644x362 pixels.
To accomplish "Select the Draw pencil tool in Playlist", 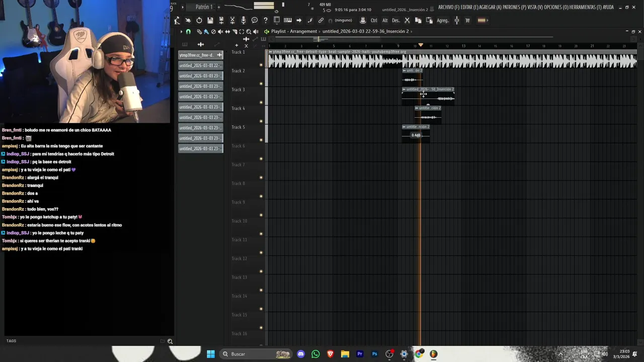I will [199, 31].
